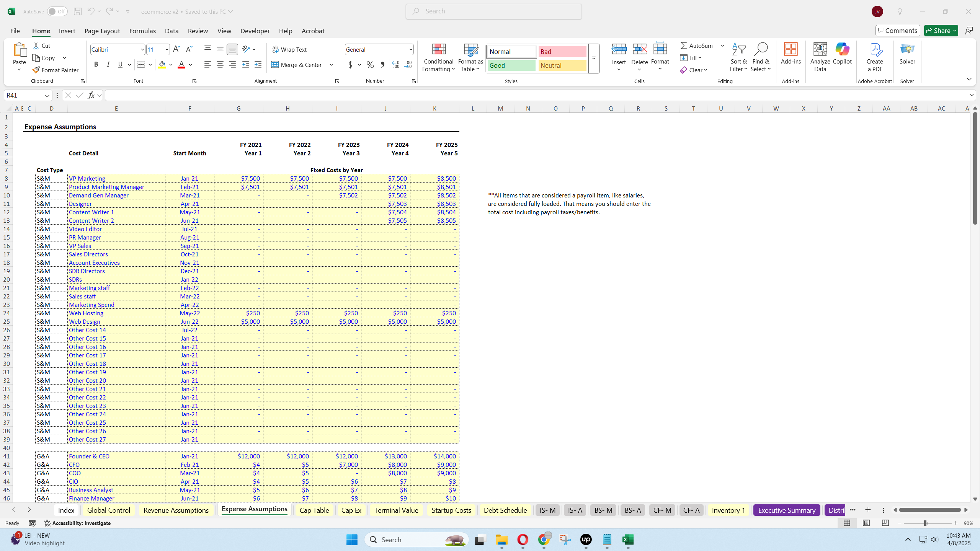Expand the Name Box dropdown arrow
The width and height of the screenshot is (980, 551).
47,95
